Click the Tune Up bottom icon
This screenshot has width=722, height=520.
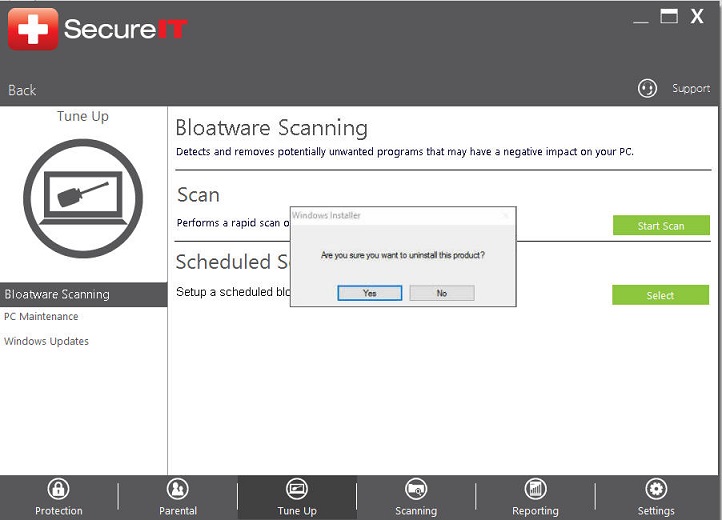tap(297, 489)
